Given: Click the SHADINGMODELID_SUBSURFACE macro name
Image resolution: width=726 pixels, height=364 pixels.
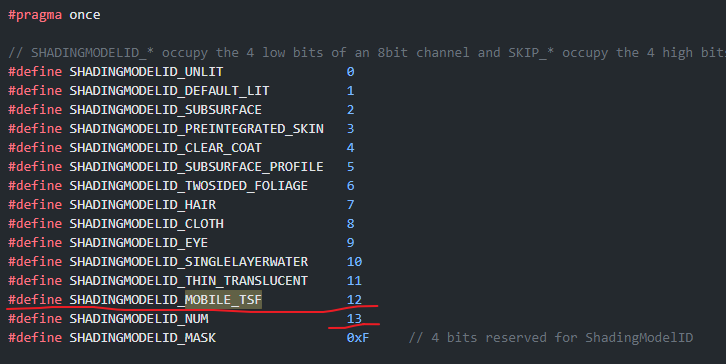Looking at the screenshot, I should click(x=165, y=110).
